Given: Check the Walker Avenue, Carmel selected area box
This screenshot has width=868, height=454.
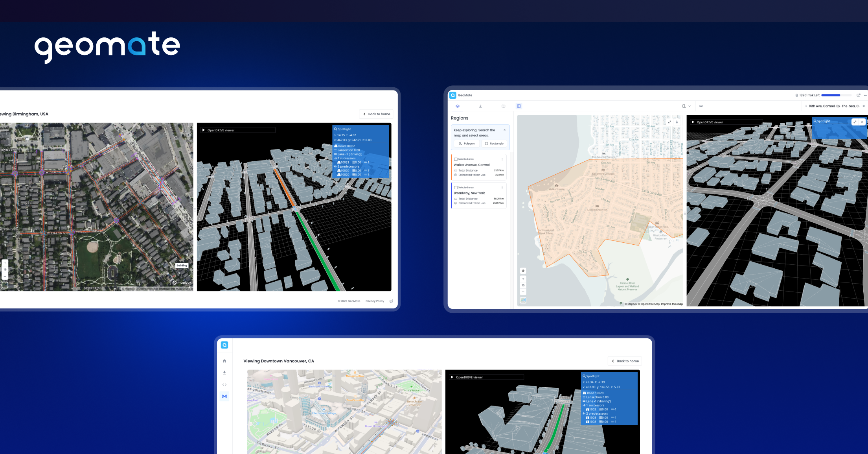Looking at the screenshot, I should tap(456, 159).
